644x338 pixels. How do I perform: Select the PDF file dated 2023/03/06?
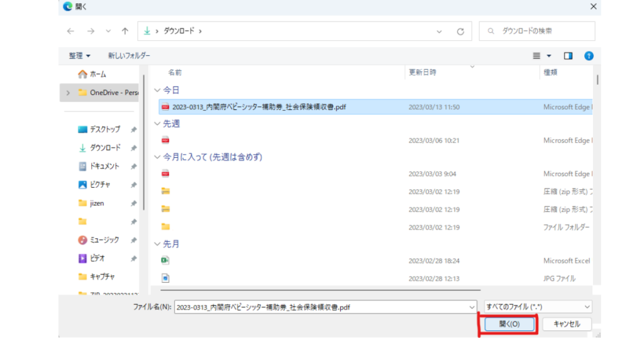[x=165, y=140]
